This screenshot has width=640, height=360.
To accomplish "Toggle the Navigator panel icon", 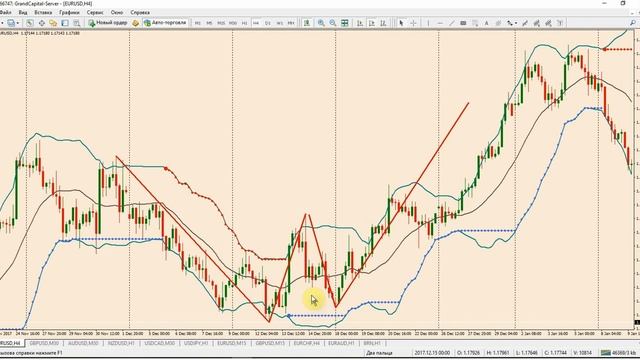I will (x=53, y=23).
